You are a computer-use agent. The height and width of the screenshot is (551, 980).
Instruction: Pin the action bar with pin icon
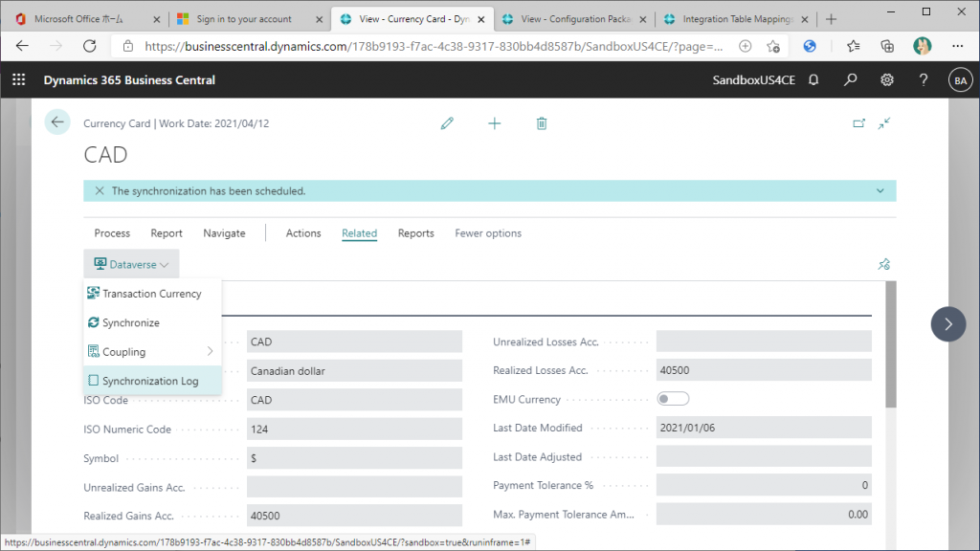(883, 264)
